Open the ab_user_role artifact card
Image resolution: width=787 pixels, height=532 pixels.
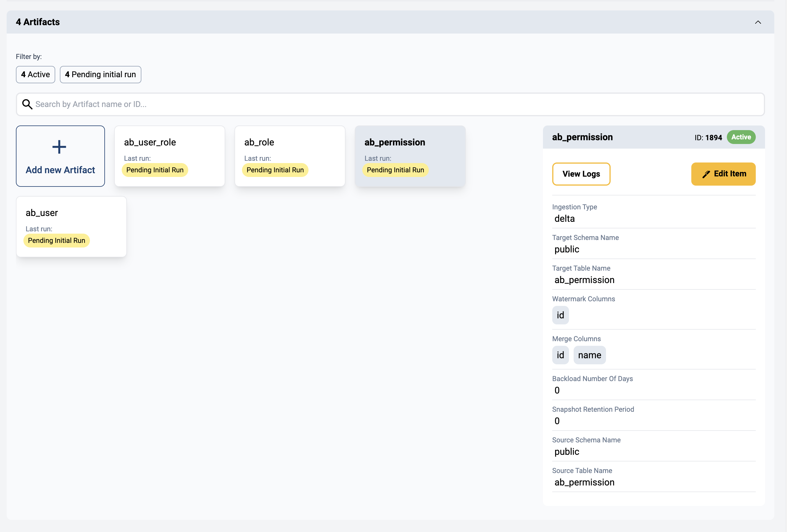(x=170, y=156)
